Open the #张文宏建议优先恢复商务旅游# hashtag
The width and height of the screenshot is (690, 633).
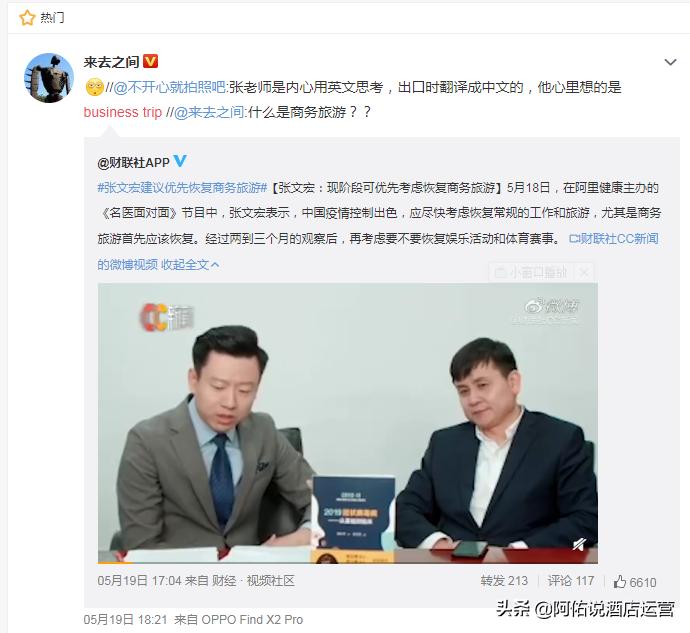coord(182,188)
